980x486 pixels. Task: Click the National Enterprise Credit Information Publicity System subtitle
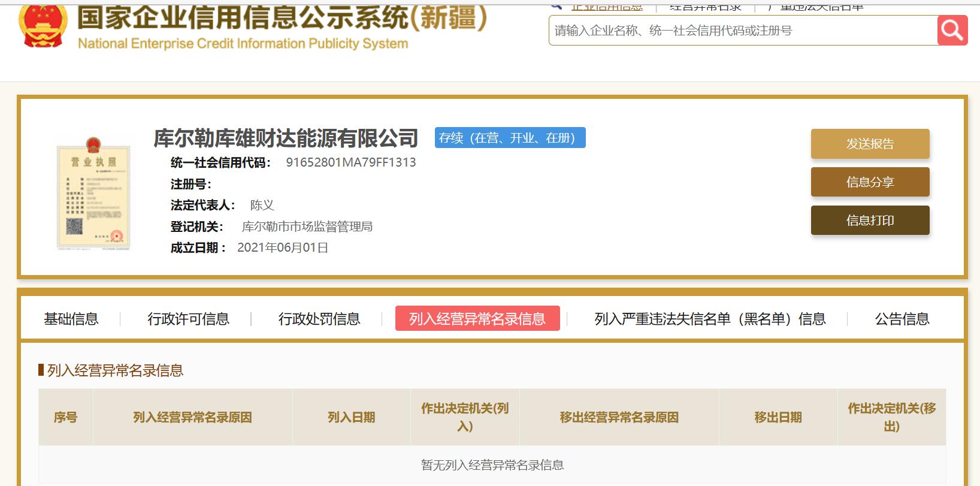(x=243, y=44)
